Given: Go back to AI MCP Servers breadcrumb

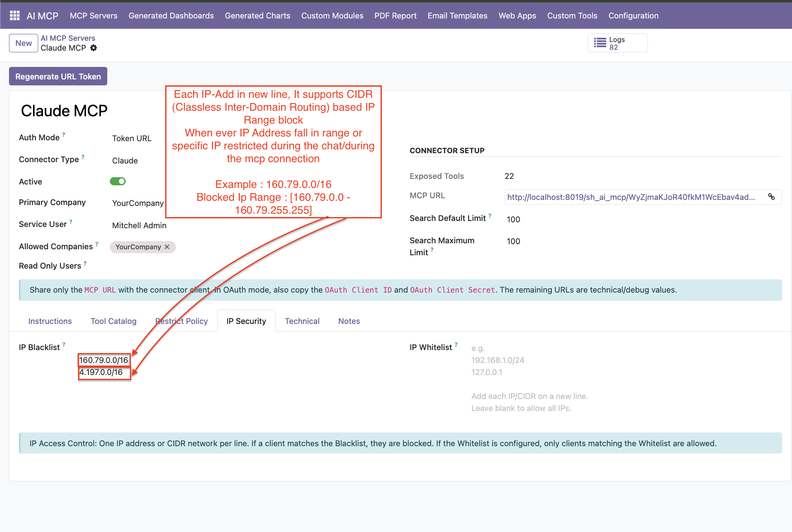Looking at the screenshot, I should 68,38.
